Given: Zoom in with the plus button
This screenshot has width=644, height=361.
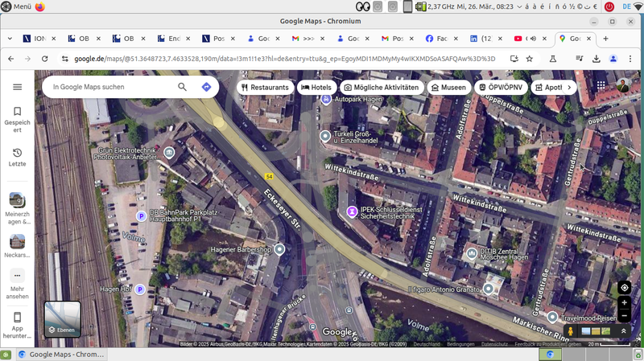Looking at the screenshot, I should [x=624, y=303].
